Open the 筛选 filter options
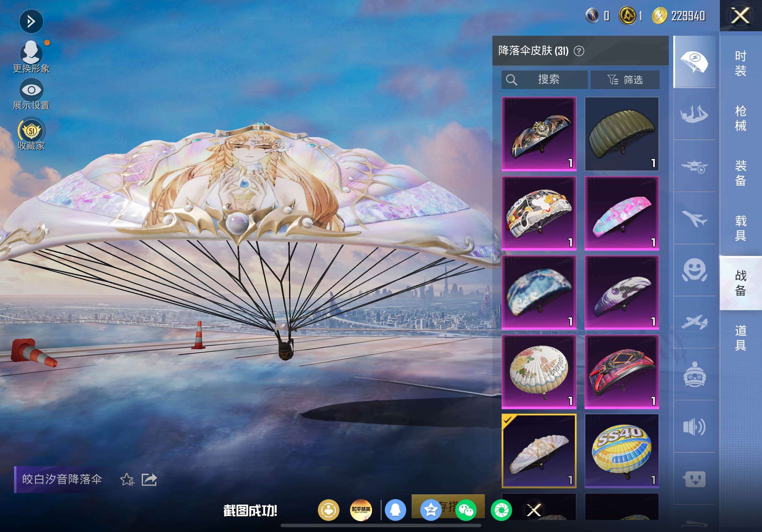This screenshot has width=762, height=532. pos(625,80)
